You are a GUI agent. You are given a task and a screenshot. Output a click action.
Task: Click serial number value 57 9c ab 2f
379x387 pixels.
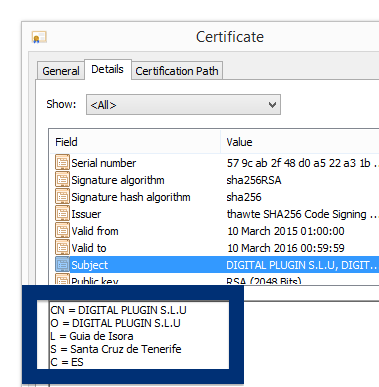tap(302, 163)
